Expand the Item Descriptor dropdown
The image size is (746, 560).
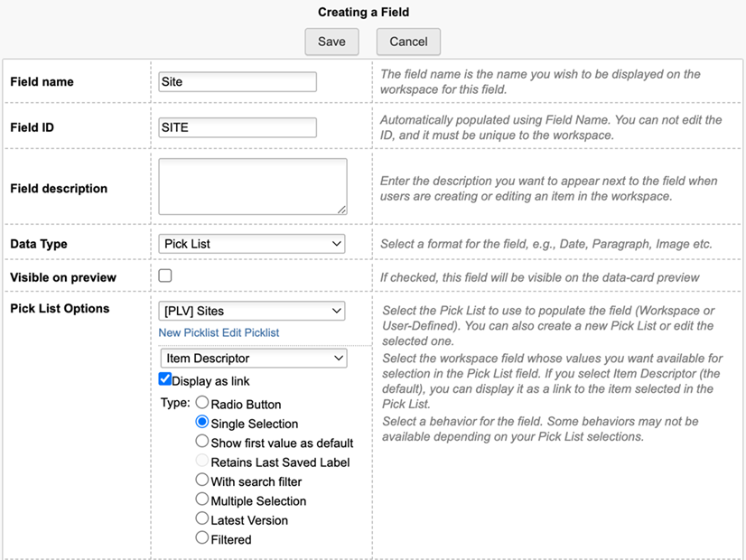[252, 359]
